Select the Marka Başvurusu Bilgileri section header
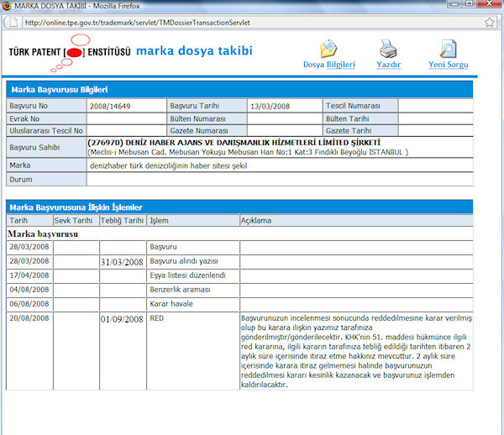 58,90
